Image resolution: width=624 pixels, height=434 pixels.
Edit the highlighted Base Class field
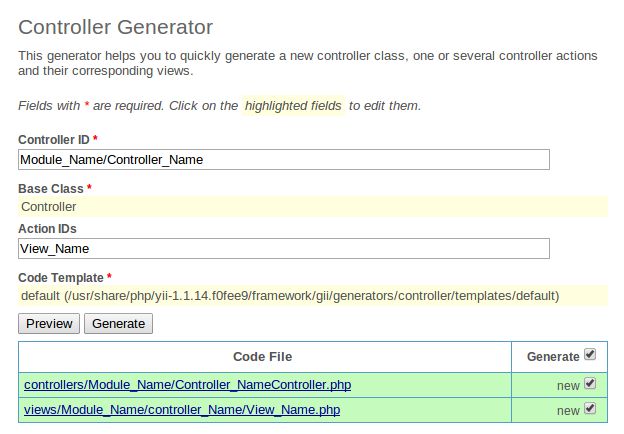click(313, 206)
